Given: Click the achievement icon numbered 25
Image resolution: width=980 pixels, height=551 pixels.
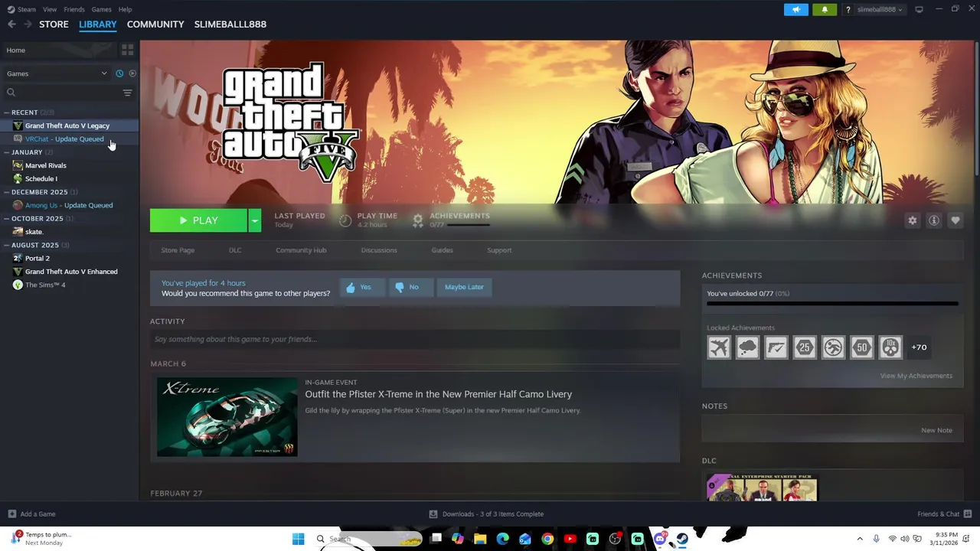Looking at the screenshot, I should coord(805,347).
